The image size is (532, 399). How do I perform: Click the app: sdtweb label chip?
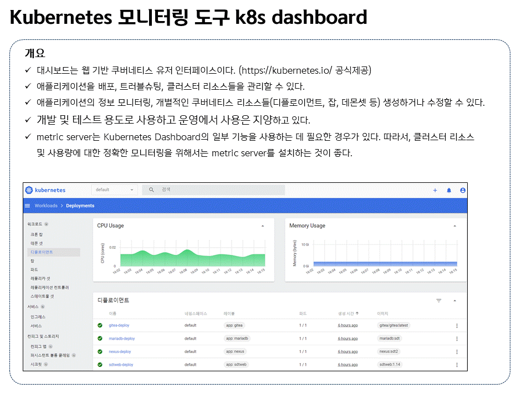(237, 365)
